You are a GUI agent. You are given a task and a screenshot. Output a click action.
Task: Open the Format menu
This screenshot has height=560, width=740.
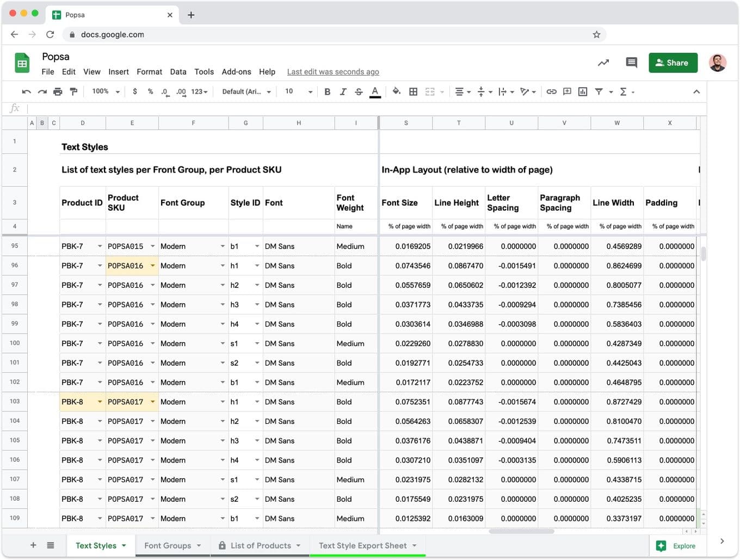coord(149,72)
